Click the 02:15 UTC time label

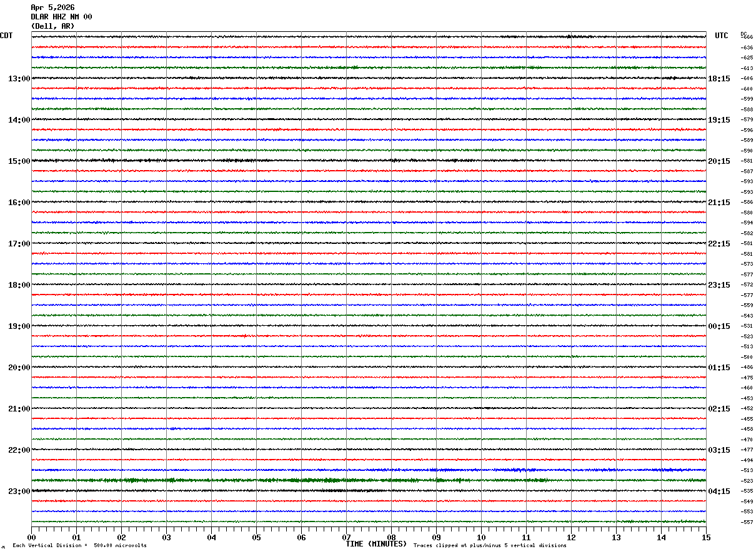pos(719,409)
